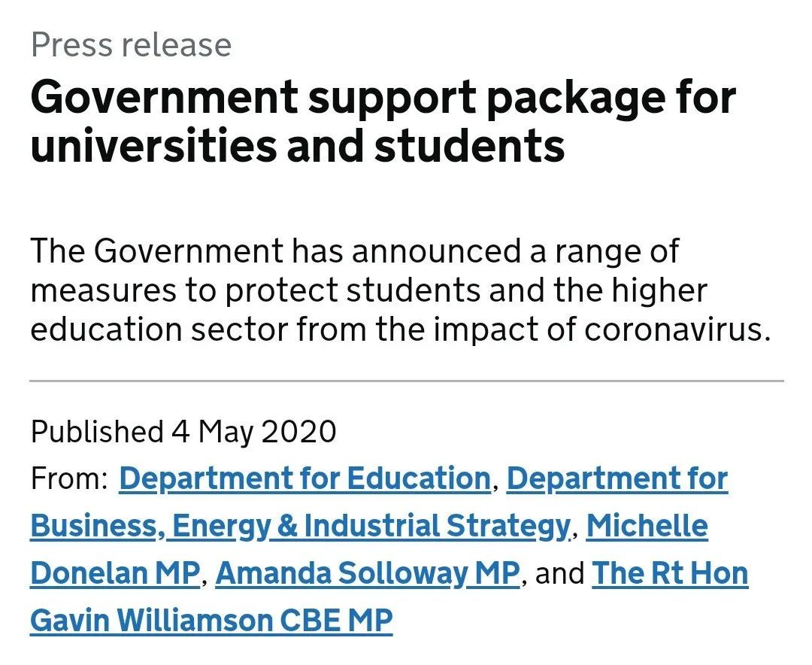Click the word "Government" in the bold headline
This screenshot has height=665, width=812.
coord(164,98)
